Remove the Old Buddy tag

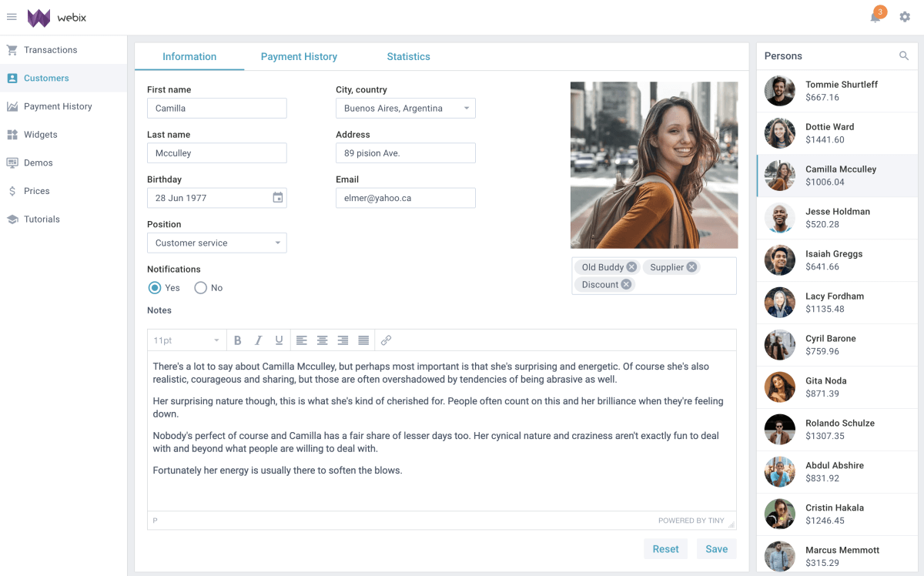631,267
